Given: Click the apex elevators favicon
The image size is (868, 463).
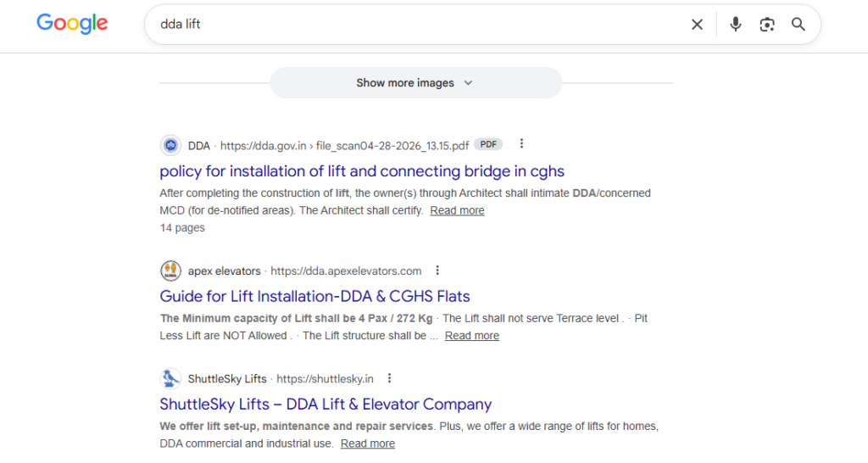Looking at the screenshot, I should coord(170,271).
